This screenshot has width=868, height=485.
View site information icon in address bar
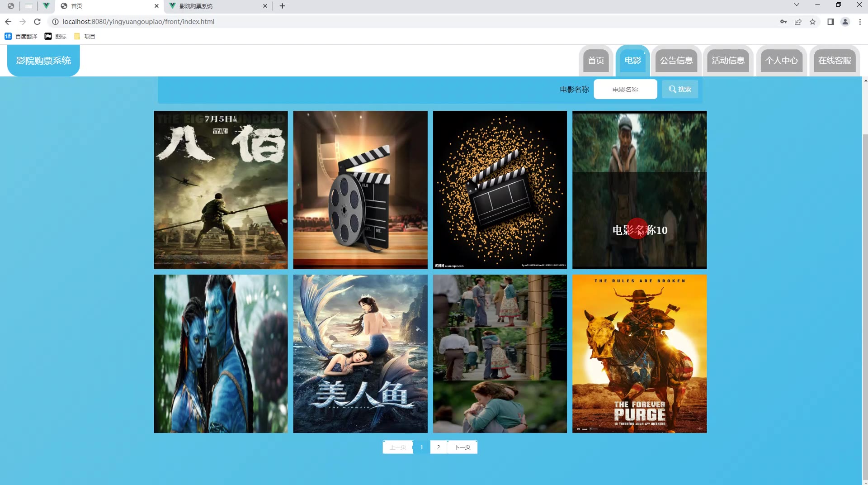tap(55, 22)
